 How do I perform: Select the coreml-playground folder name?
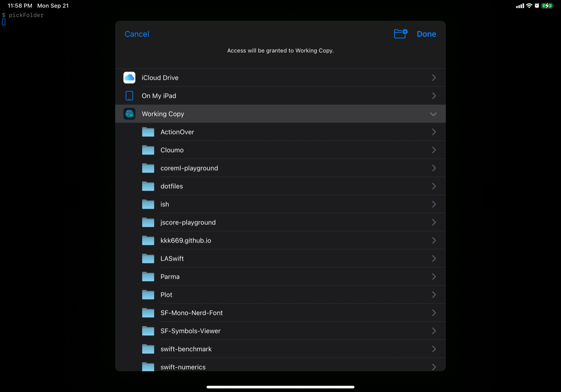click(x=189, y=168)
